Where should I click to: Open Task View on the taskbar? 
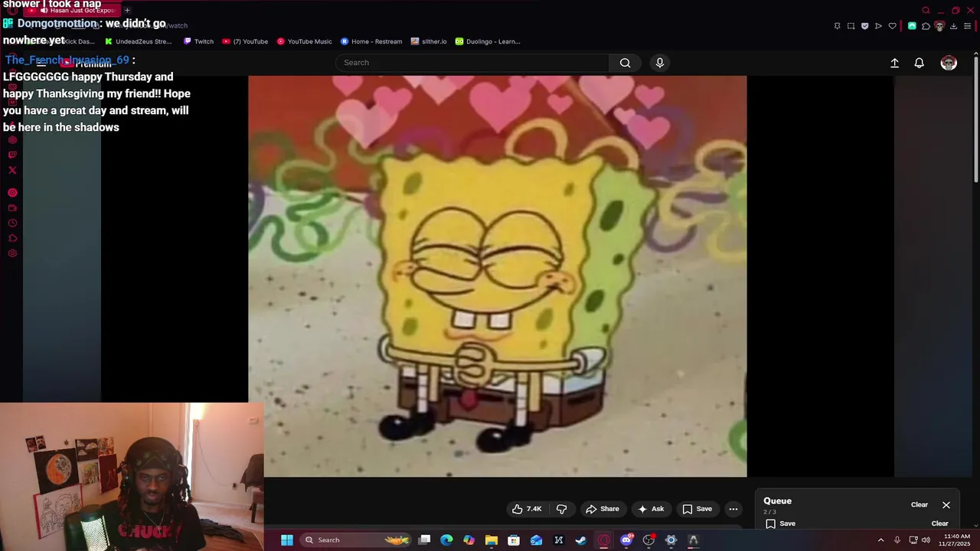[424, 540]
